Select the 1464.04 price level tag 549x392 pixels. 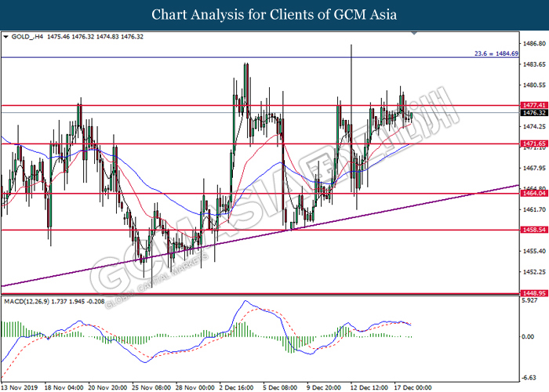532,194
